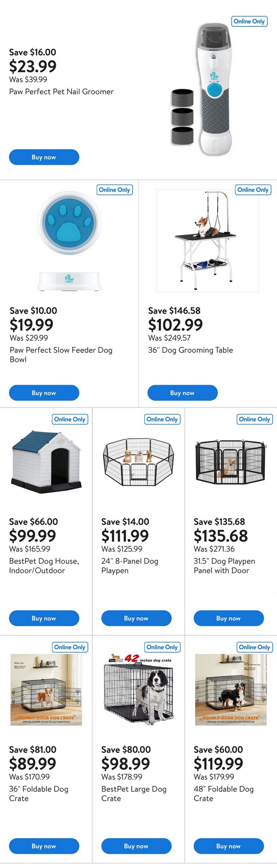
Task: View the 36" Foldable Dog Crate image
Action: 46,690
